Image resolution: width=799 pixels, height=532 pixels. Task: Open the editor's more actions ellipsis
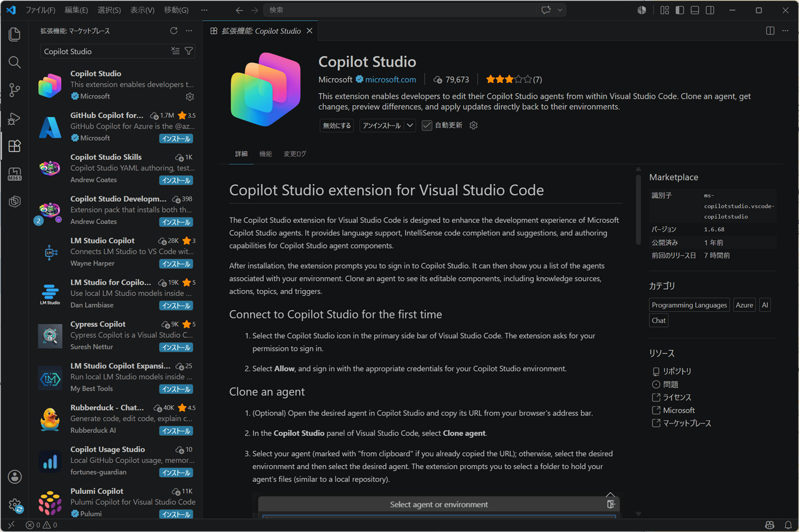[x=785, y=31]
